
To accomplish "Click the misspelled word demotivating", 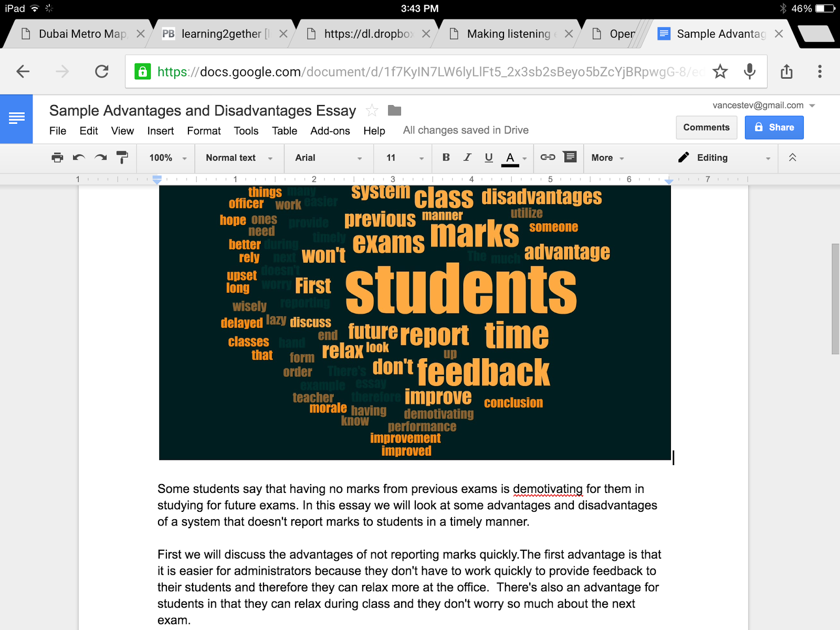I will [548, 489].
